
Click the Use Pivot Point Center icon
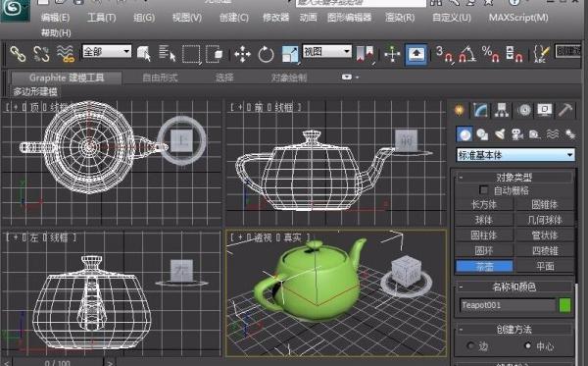click(x=366, y=54)
